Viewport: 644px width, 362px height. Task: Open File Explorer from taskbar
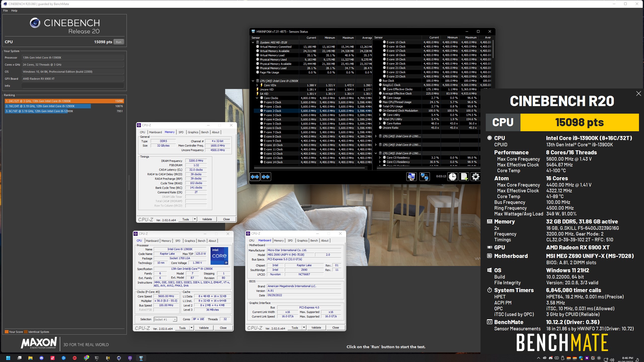[x=30, y=358]
